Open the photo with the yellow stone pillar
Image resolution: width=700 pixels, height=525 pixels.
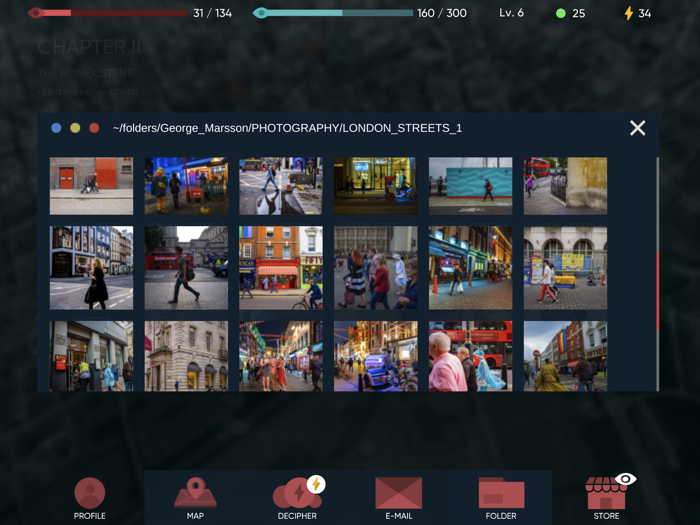tap(565, 186)
